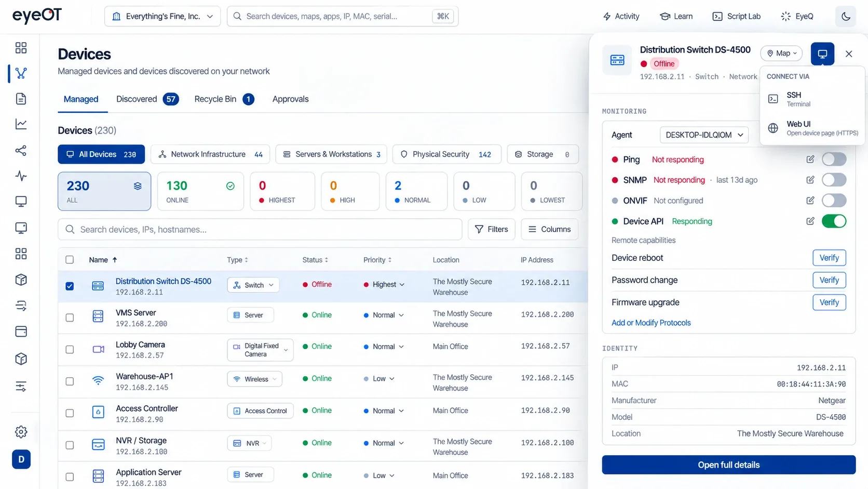Click the edit icon beside SNMP
This screenshot has height=489, width=868.
click(810, 180)
